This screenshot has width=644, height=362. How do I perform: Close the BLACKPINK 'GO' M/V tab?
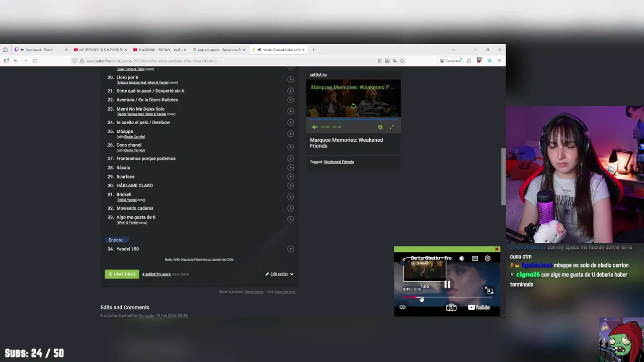coord(185,50)
